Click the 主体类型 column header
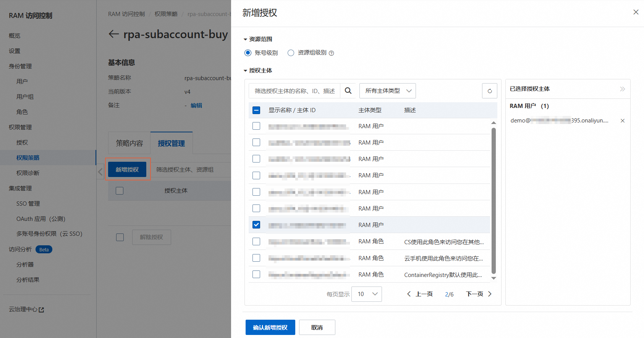 pos(370,110)
